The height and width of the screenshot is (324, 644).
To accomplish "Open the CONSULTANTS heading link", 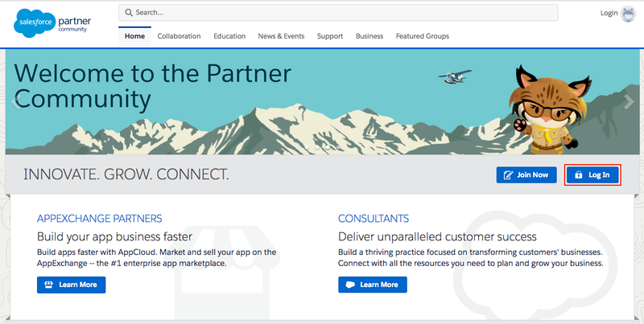I will coord(374,219).
